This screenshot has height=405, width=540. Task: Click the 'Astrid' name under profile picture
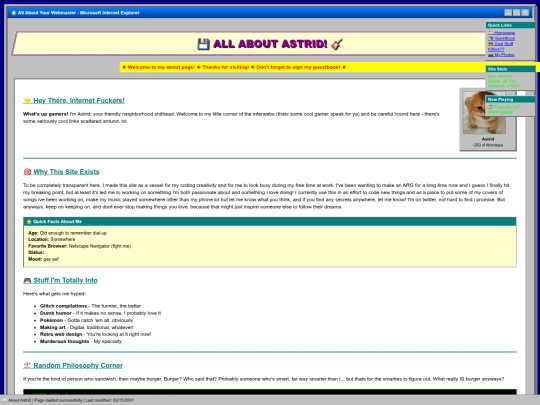coord(488,139)
